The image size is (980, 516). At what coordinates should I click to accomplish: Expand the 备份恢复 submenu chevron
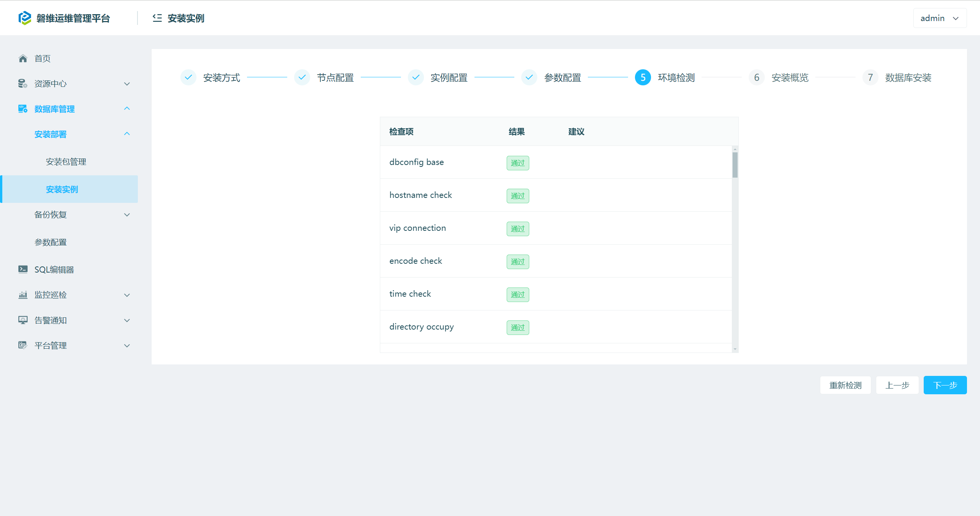click(x=127, y=215)
